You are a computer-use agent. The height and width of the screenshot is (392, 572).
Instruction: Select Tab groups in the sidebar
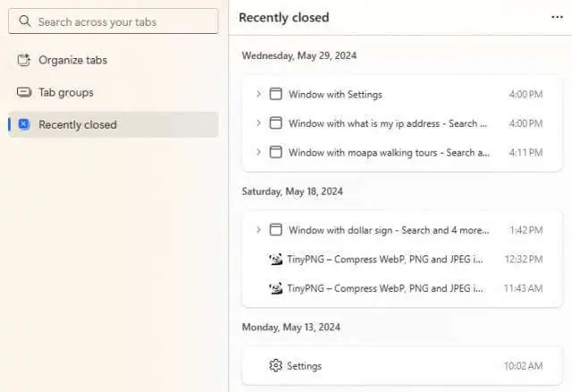[114, 93]
